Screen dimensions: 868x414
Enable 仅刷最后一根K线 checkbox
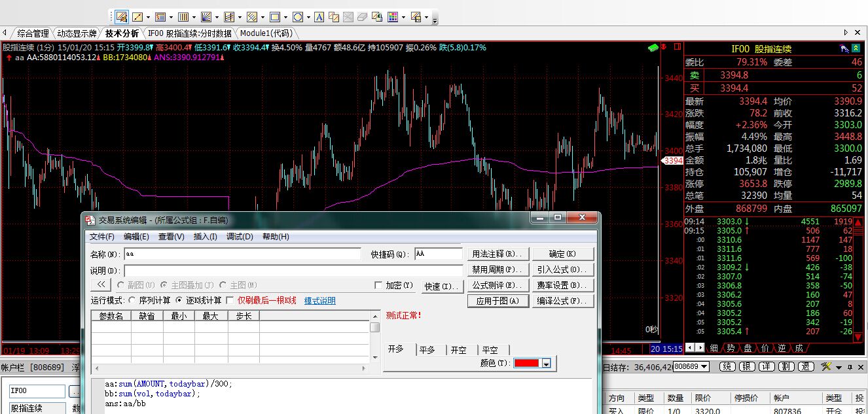click(230, 300)
